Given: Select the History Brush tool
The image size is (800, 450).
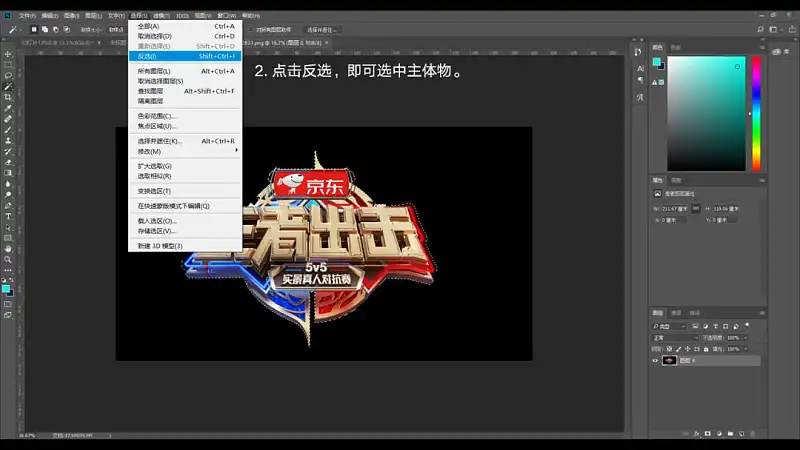Looking at the screenshot, I should [x=8, y=152].
